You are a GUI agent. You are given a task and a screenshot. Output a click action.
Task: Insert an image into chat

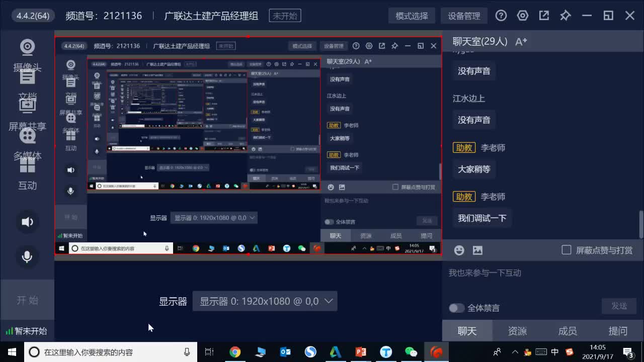[477, 250]
